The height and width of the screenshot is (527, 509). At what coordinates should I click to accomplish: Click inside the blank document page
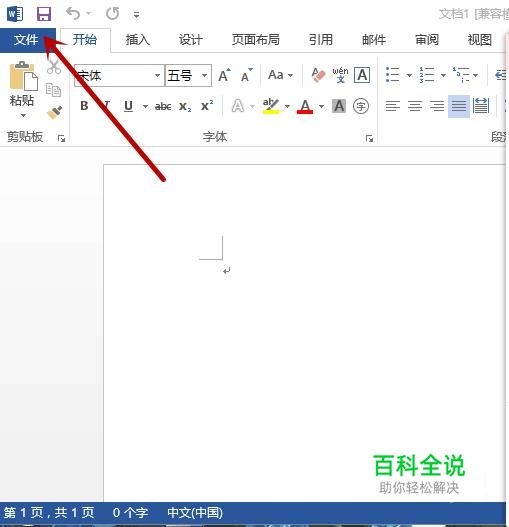tap(304, 333)
